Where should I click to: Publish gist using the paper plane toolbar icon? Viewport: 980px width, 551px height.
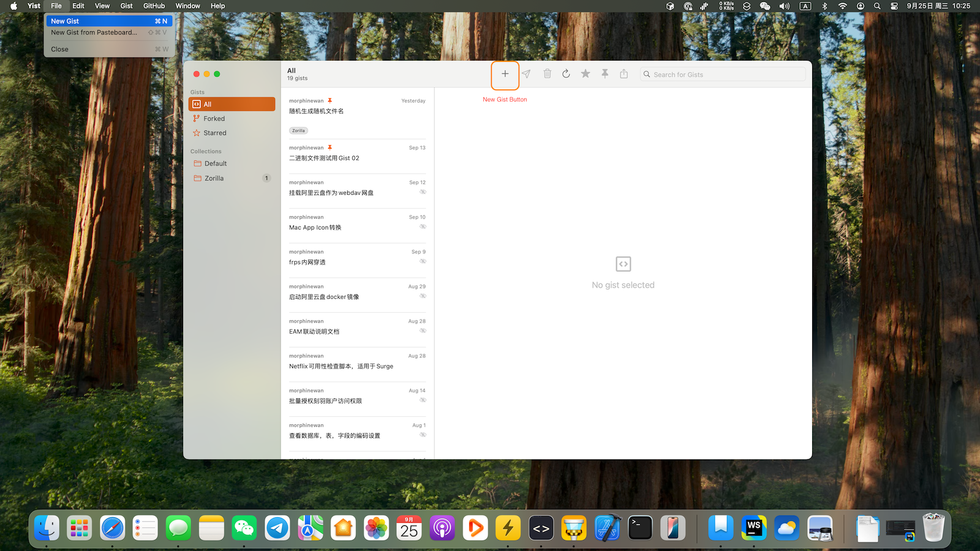coord(526,74)
